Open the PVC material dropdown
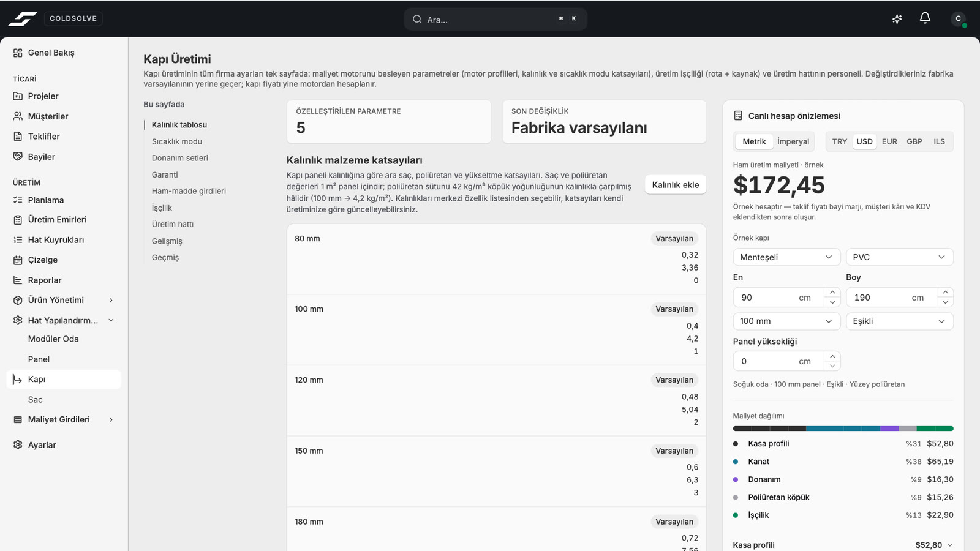This screenshot has width=980, height=551. (900, 257)
